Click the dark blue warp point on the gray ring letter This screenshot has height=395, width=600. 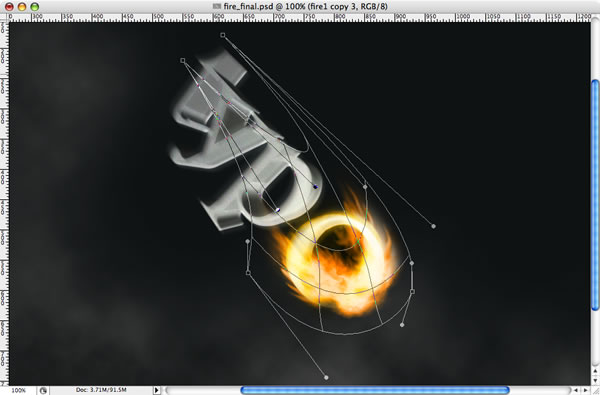point(315,187)
